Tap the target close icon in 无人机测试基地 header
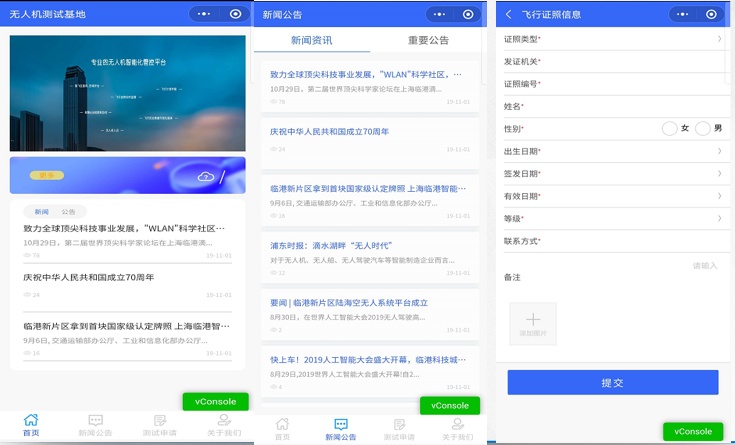This screenshot has width=735, height=445. point(235,14)
